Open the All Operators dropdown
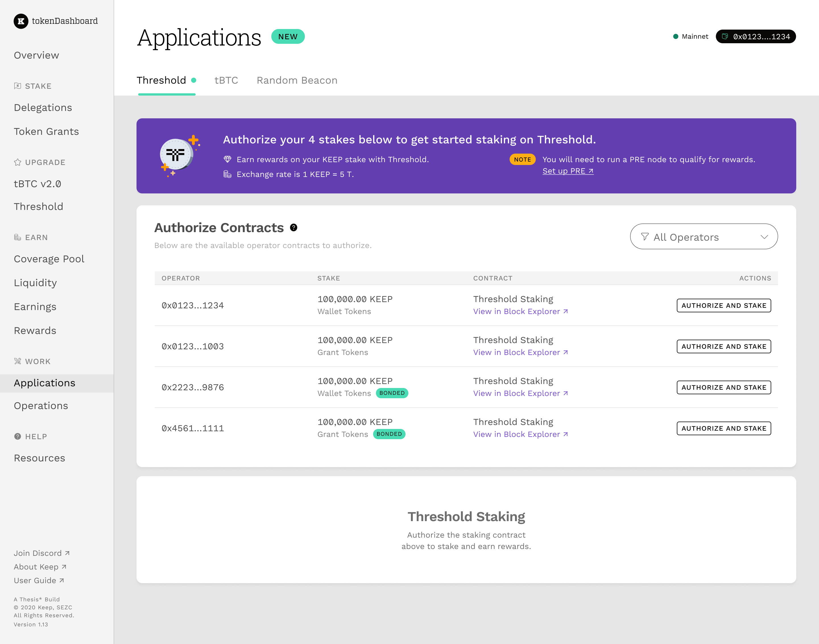This screenshot has width=819, height=644. [x=703, y=237]
